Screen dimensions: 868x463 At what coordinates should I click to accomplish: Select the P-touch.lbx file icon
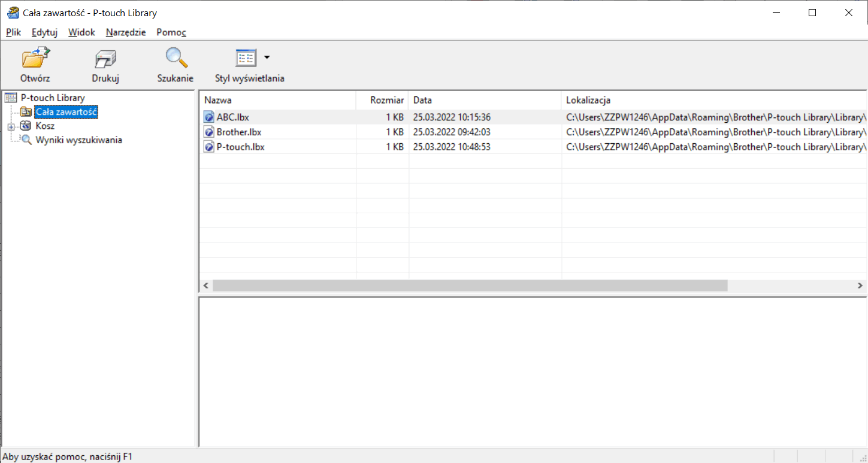tap(208, 147)
